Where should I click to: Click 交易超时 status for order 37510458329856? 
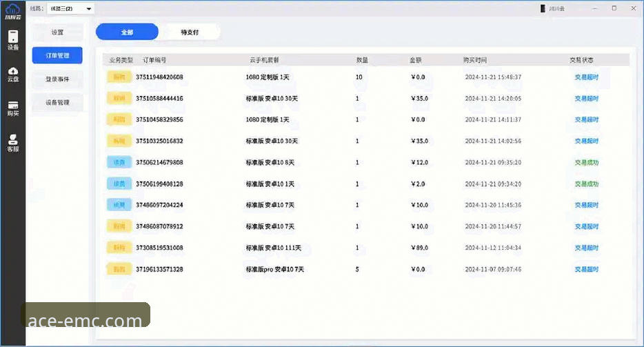point(587,119)
